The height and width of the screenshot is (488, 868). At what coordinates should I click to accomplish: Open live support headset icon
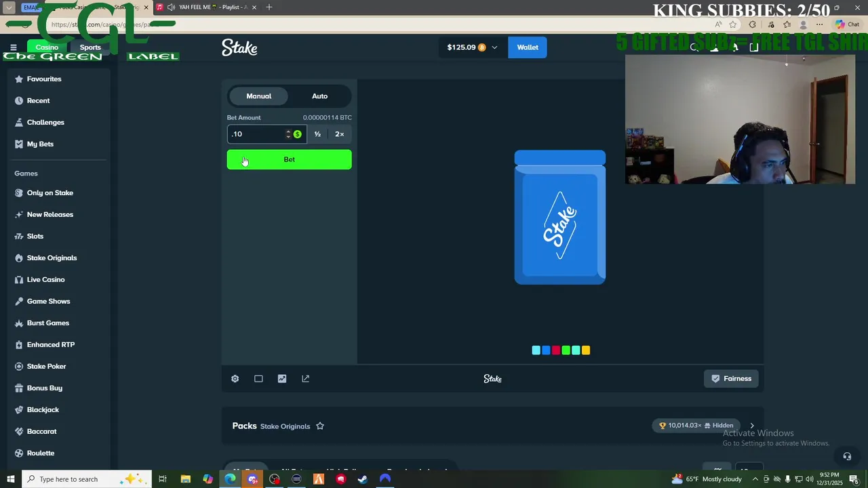pyautogui.click(x=846, y=456)
